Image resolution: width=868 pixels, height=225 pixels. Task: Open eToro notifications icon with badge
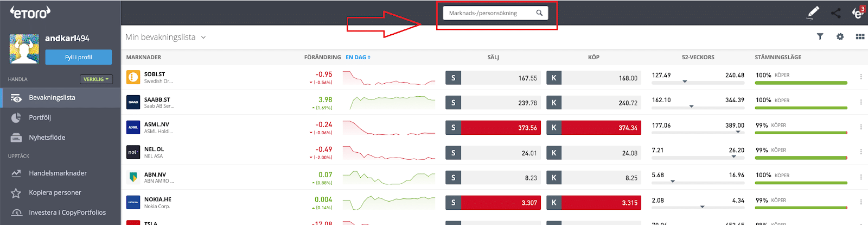pos(858,12)
